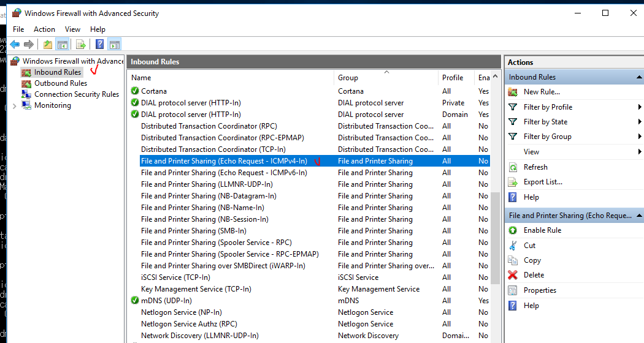Collapse the File and Printer Sharing actions section

[x=639, y=216]
